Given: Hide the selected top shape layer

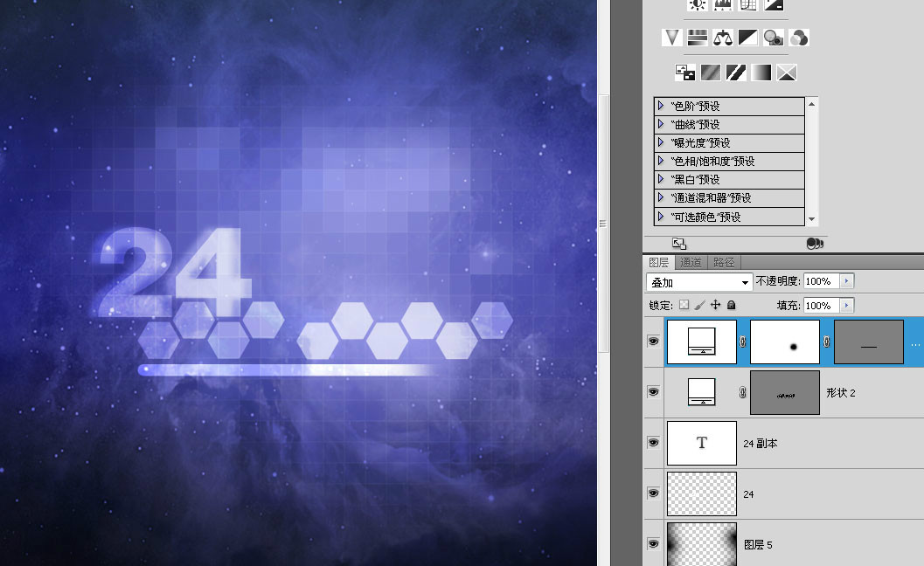Looking at the screenshot, I should click(653, 342).
